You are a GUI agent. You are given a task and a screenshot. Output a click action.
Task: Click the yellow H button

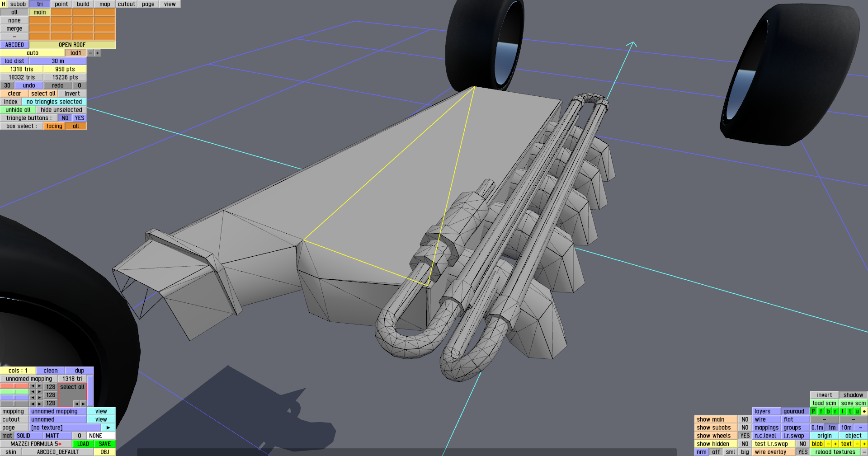[4, 4]
